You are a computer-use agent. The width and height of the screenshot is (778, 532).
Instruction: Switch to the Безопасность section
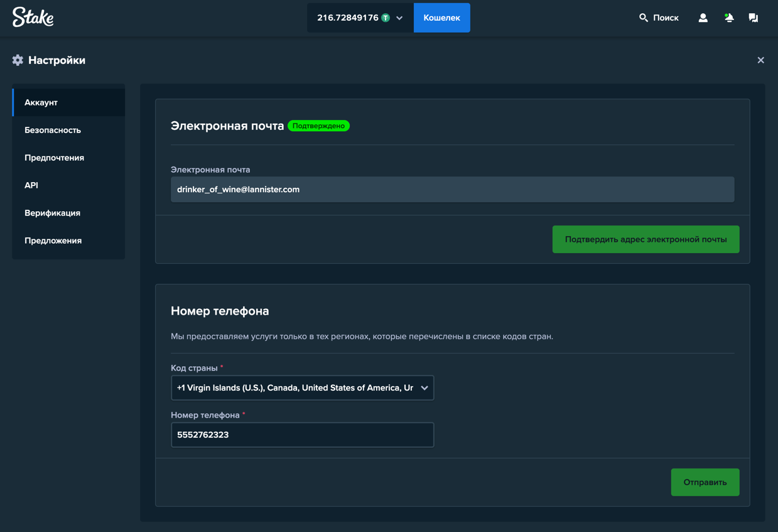[x=53, y=130]
